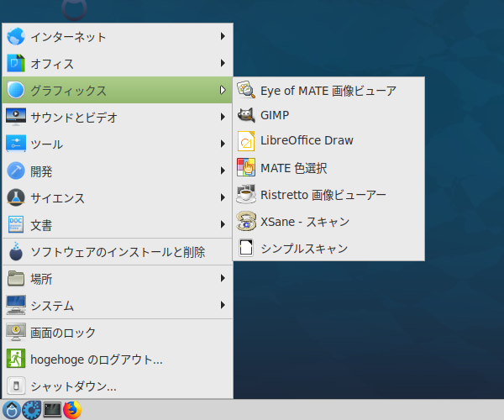Viewport: 504px width, 420px height.
Task: Open ソフトウェアのインストールと削除
Action: point(118,252)
